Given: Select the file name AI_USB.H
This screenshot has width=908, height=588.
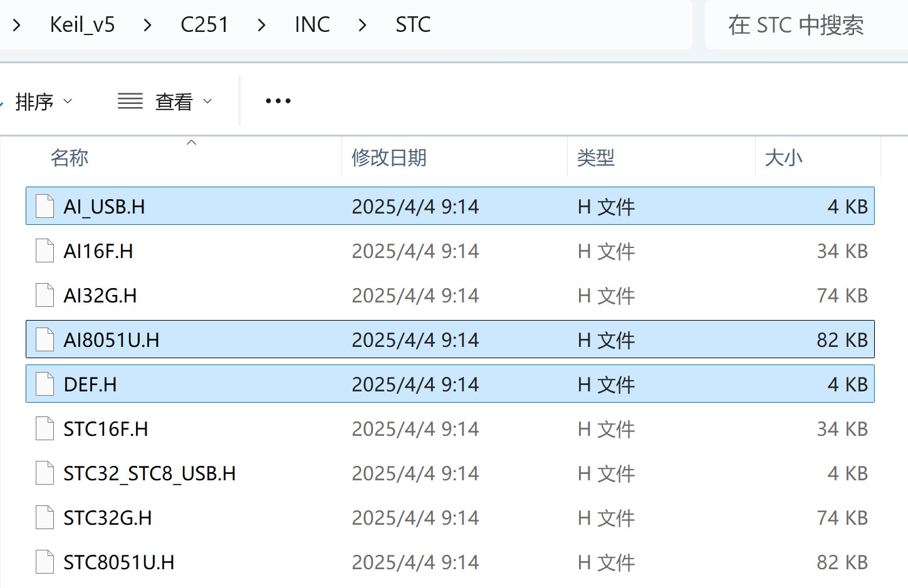Looking at the screenshot, I should click(x=104, y=207).
